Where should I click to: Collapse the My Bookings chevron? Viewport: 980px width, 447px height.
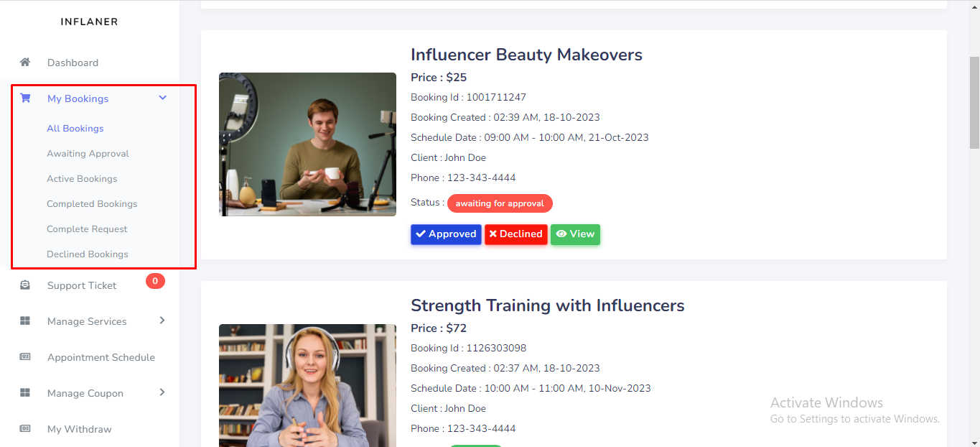(162, 98)
